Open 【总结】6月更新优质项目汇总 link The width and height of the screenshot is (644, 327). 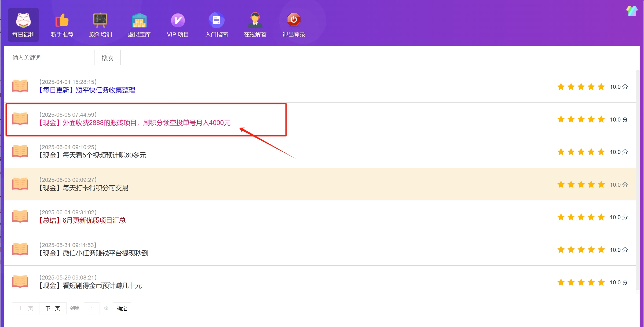(x=82, y=221)
